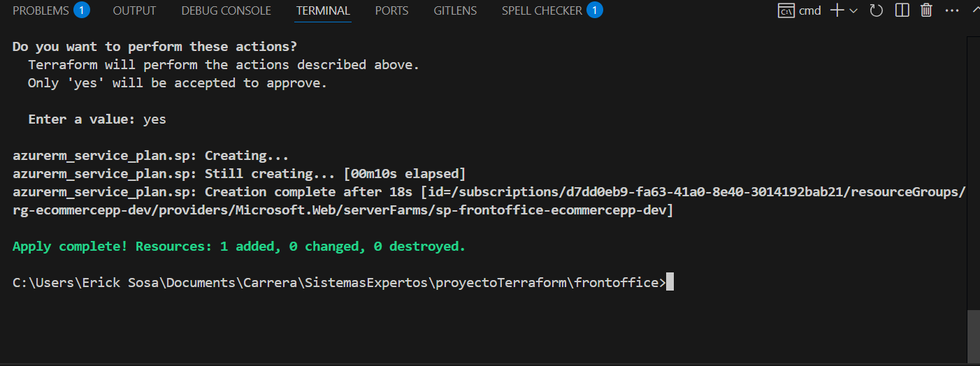980x366 pixels.
Task: Open the three-dots more actions menu
Action: tap(952, 10)
